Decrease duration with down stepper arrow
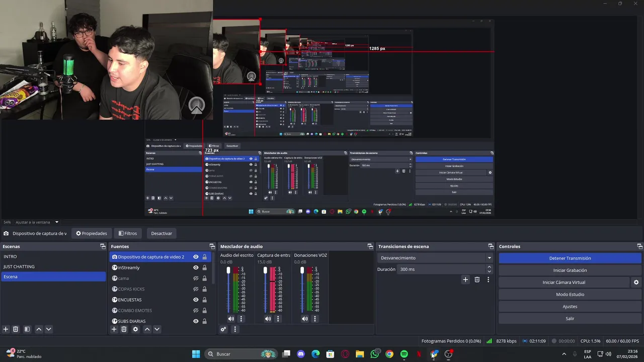 tap(489, 271)
